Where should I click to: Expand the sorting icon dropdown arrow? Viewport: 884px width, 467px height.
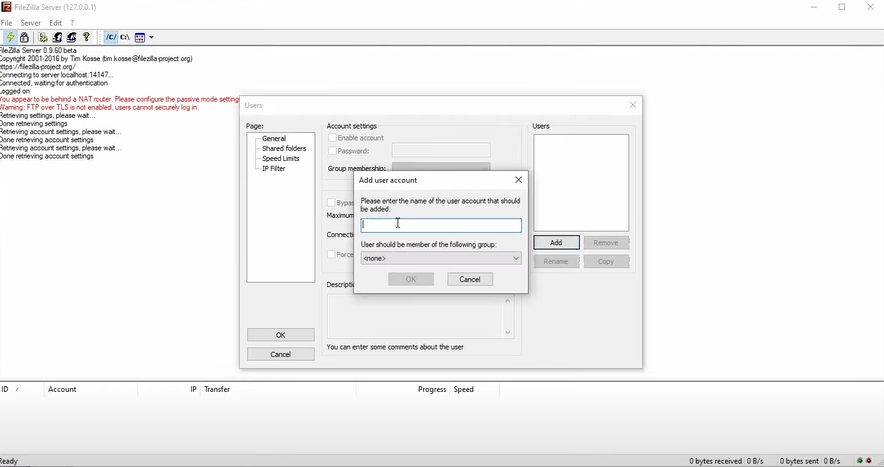151,37
